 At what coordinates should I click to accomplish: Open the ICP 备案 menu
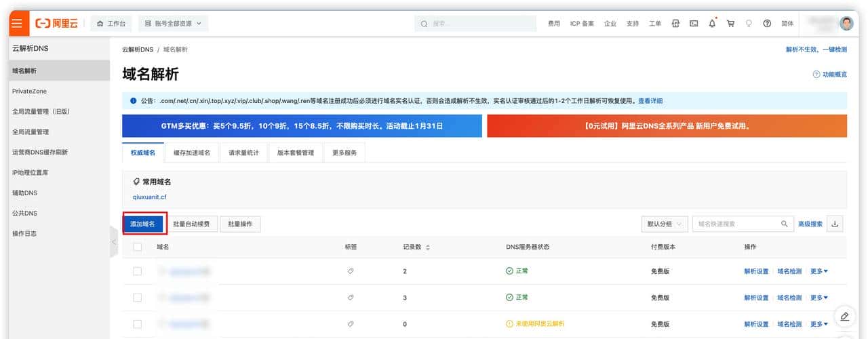click(x=582, y=24)
